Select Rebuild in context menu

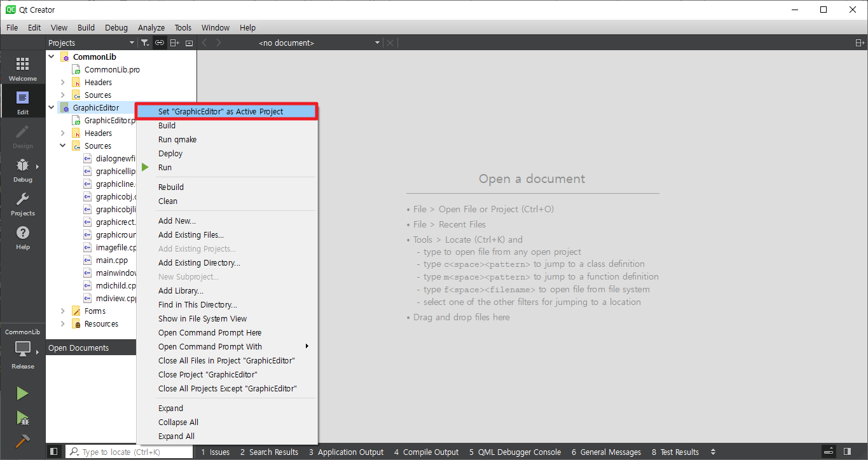click(227, 187)
